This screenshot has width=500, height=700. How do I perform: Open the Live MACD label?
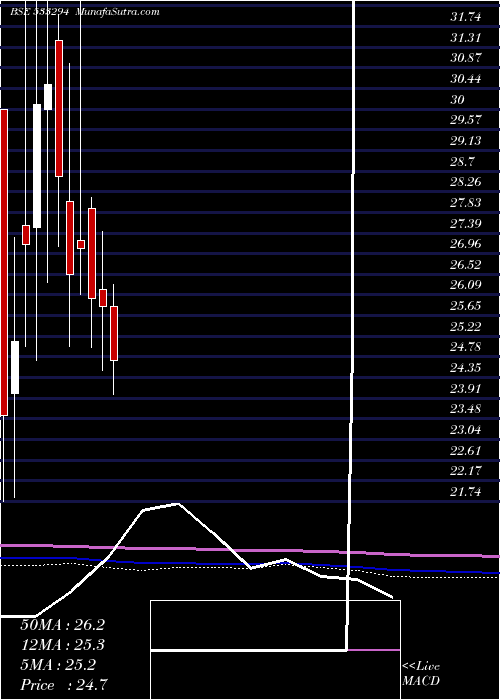[421, 674]
